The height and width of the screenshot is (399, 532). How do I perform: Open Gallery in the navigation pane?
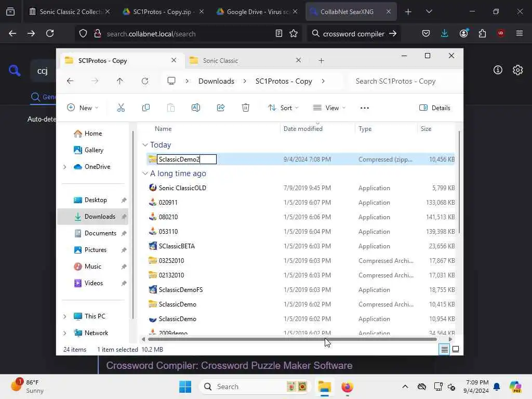(x=94, y=150)
